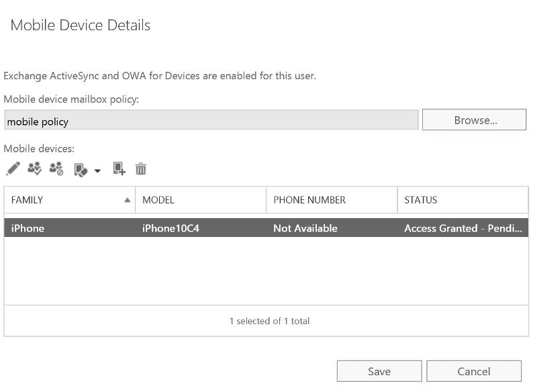The height and width of the screenshot is (392, 537).
Task: Click the block device access icon
Action: pyautogui.click(x=56, y=168)
